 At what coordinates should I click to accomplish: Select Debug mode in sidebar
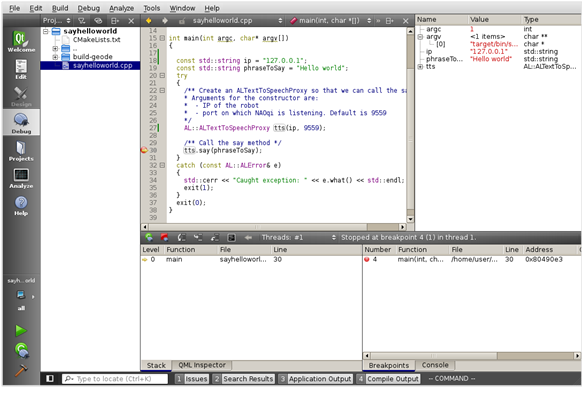coord(21,123)
